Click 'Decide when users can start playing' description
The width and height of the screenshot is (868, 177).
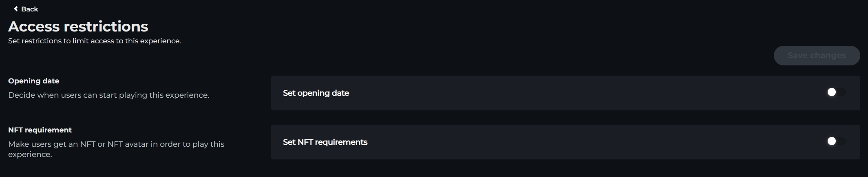[108, 95]
